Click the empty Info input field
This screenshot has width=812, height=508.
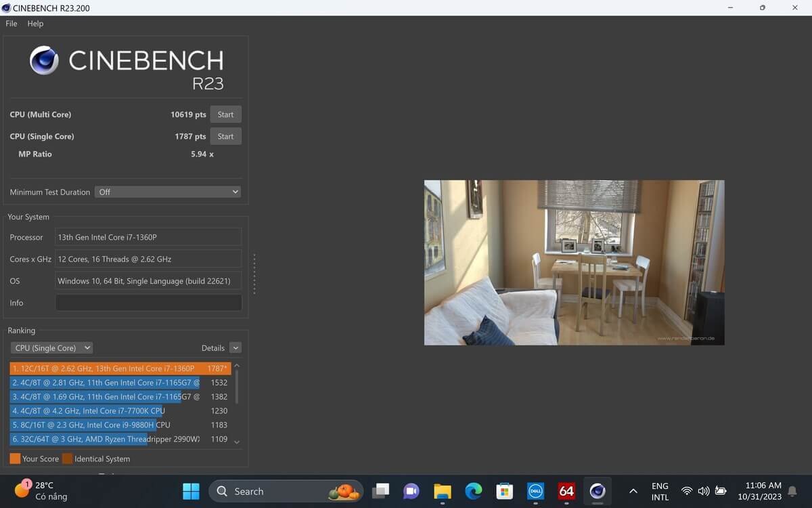pos(148,303)
